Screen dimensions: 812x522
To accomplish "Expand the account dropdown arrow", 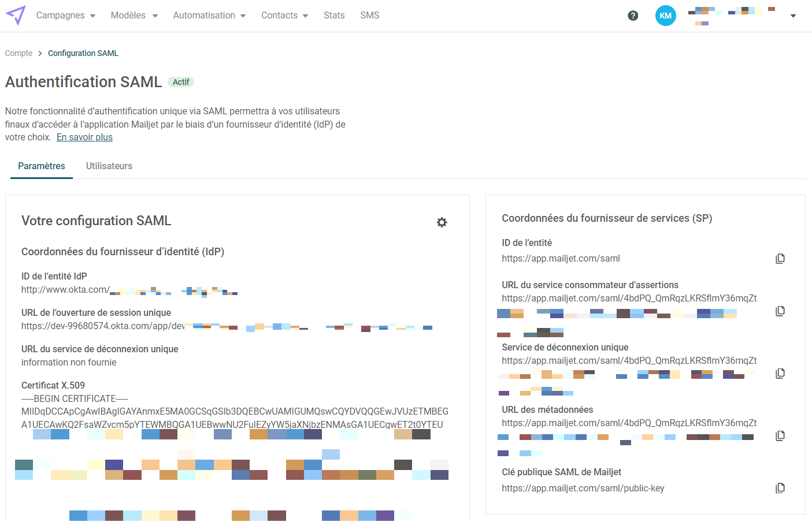I will (x=793, y=16).
